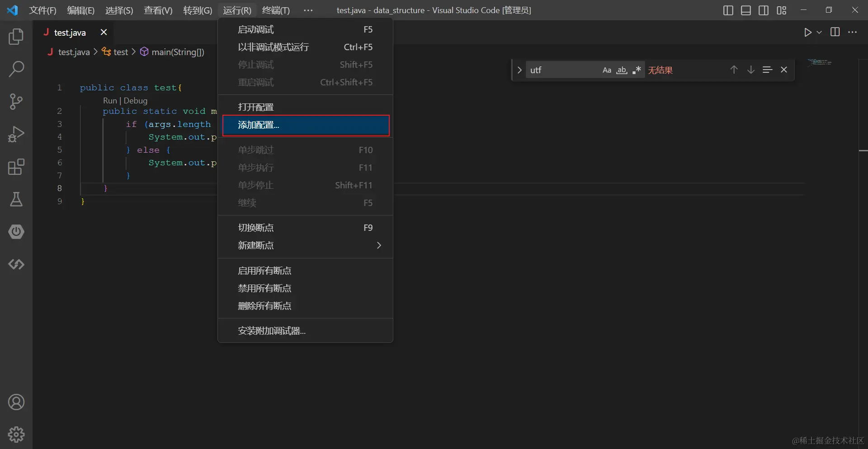868x449 pixels.
Task: Choose 安装附加调试器... menu entry
Action: point(305,331)
